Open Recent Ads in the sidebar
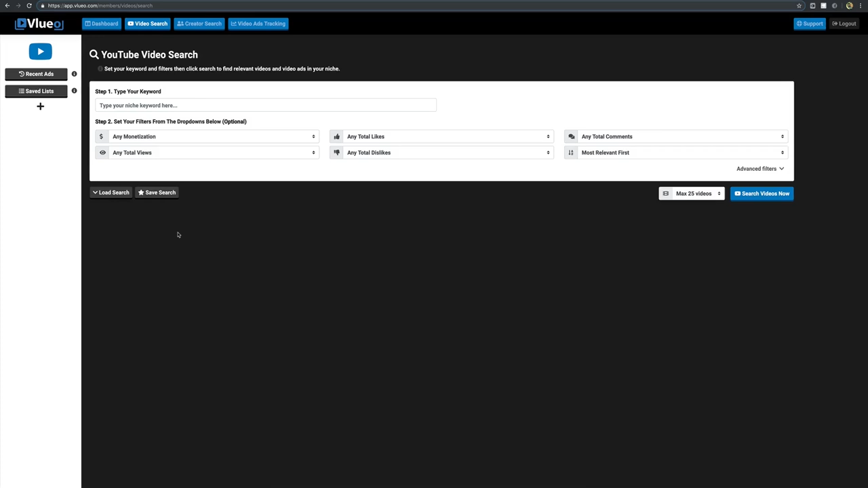Screen dimensions: 868x488 click(36, 74)
